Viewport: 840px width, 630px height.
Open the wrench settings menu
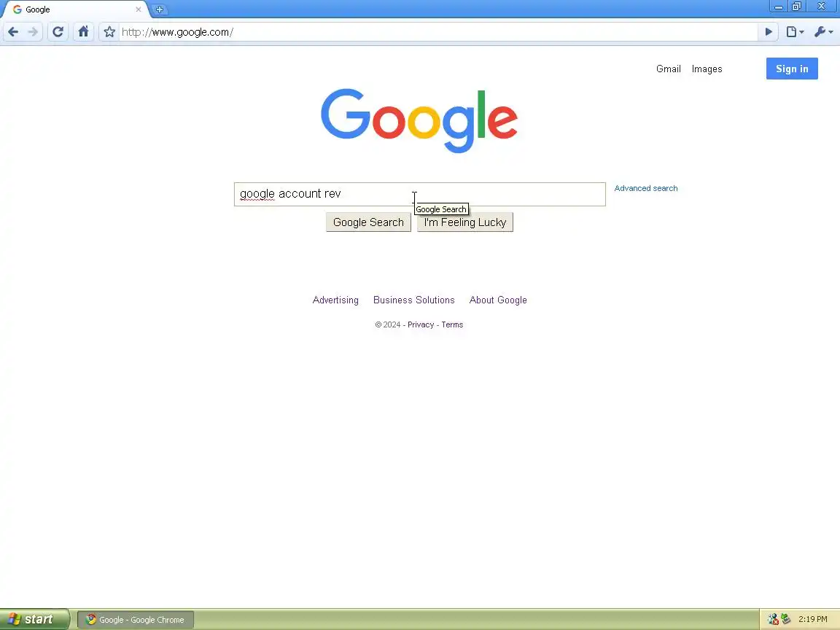(823, 32)
